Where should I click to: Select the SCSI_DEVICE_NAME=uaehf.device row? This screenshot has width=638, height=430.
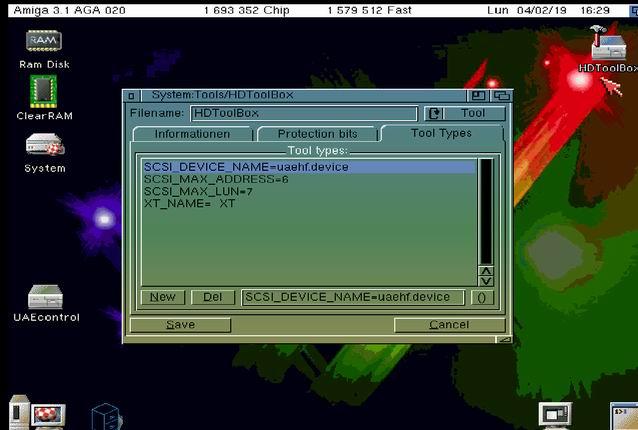tap(309, 167)
